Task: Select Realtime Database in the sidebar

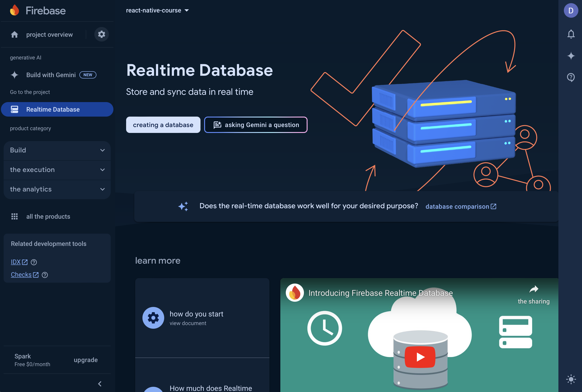Action: [x=57, y=109]
